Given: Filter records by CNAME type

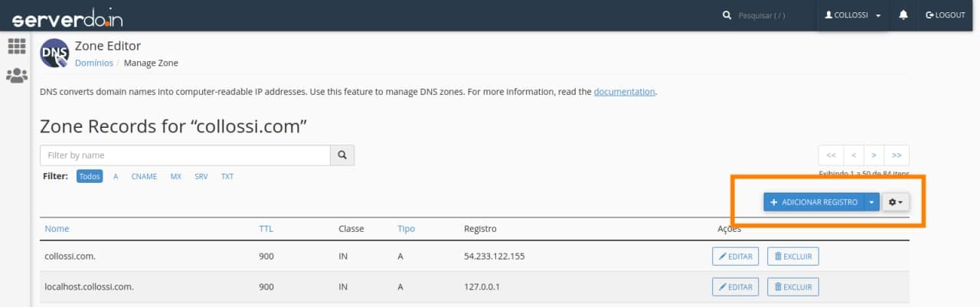Looking at the screenshot, I should pyautogui.click(x=144, y=176).
